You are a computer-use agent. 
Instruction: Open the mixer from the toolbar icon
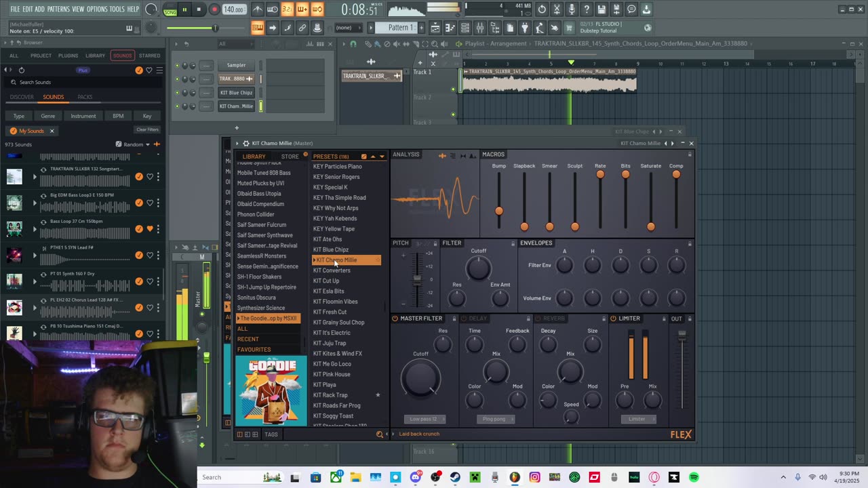pos(480,28)
